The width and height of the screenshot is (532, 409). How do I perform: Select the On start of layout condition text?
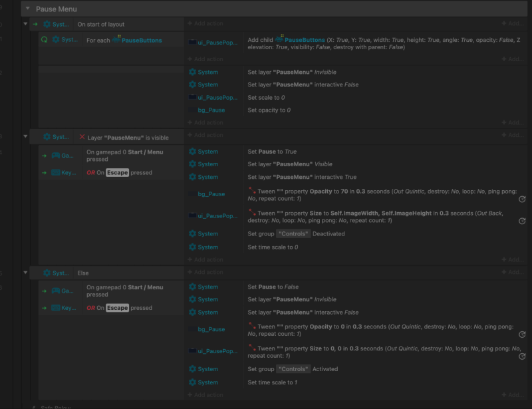click(x=101, y=25)
